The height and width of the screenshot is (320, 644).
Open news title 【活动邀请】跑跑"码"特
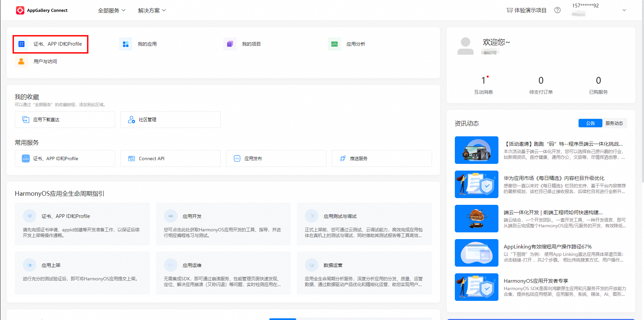click(563, 144)
